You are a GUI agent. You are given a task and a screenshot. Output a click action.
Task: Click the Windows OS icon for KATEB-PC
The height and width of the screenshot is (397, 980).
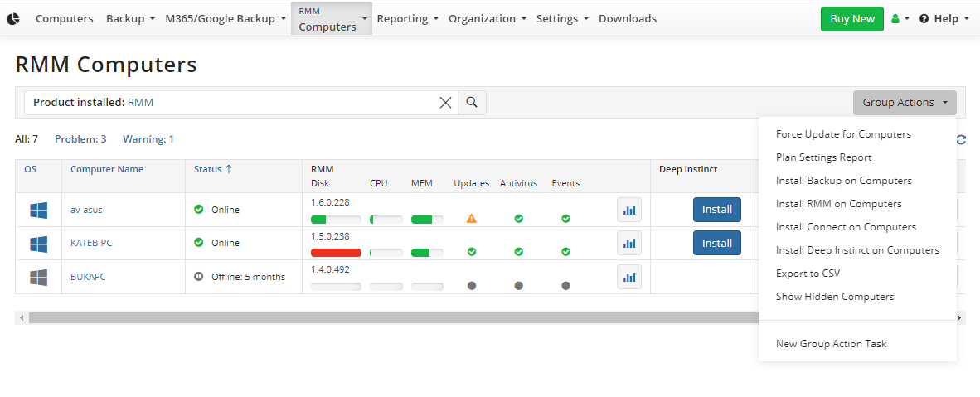[x=39, y=243]
